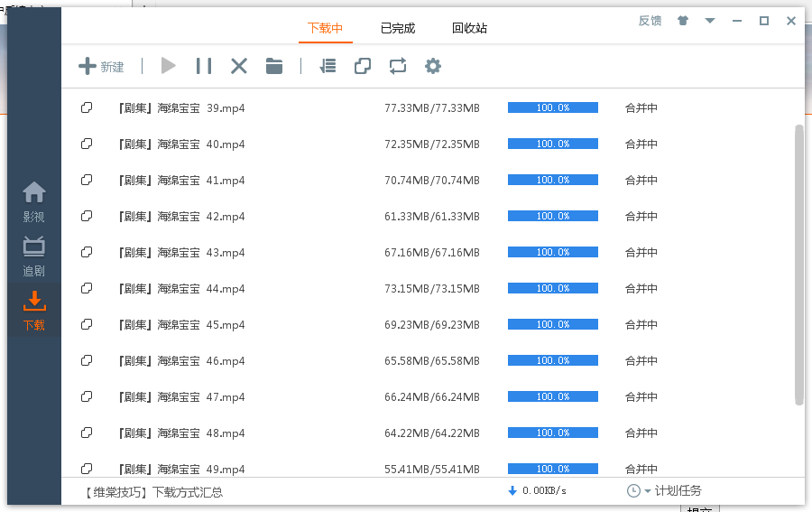Expand the title bar main menu triangle
The width and height of the screenshot is (812, 512).
point(710,21)
